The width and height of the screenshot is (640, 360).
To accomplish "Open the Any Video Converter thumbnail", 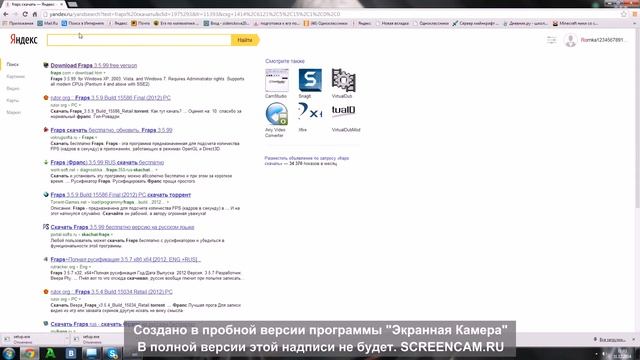I will tap(277, 113).
